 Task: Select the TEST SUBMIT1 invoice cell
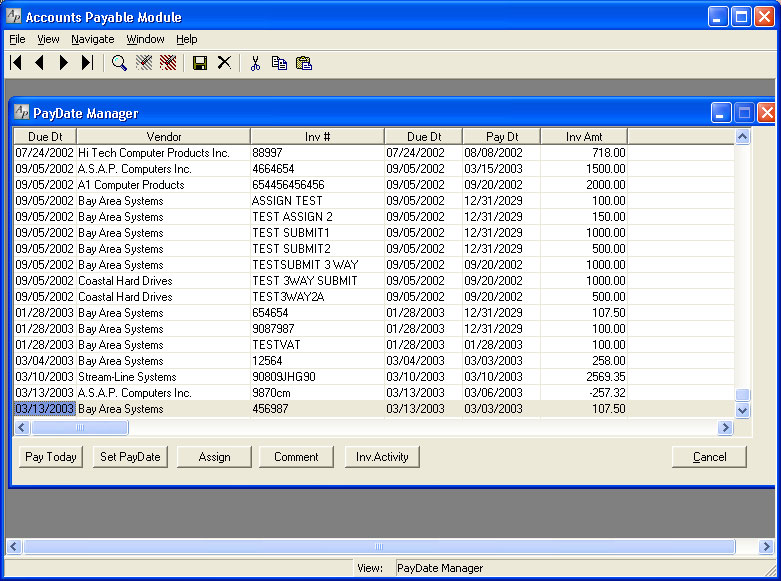point(317,233)
